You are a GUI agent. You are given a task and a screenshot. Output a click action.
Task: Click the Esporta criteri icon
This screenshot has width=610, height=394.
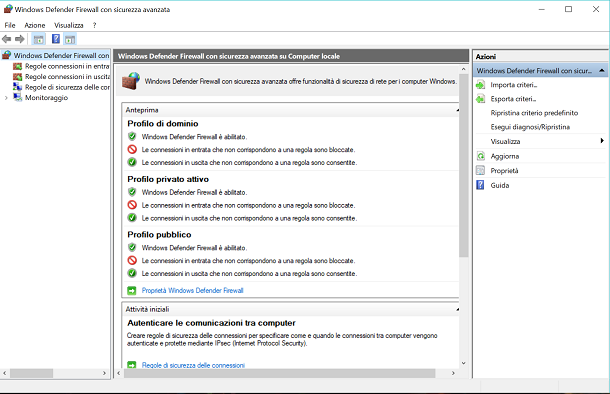[480, 99]
